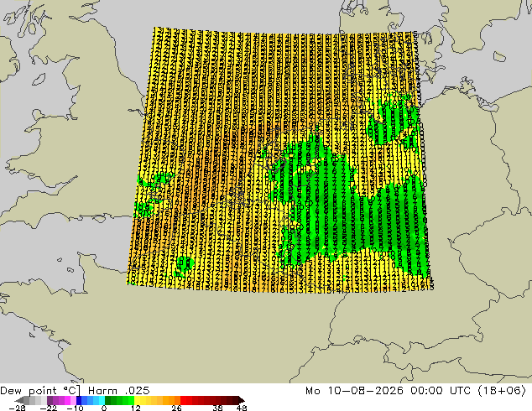Click the "-22" legend scale value
Screen dimensions: 532x411
[49, 408]
